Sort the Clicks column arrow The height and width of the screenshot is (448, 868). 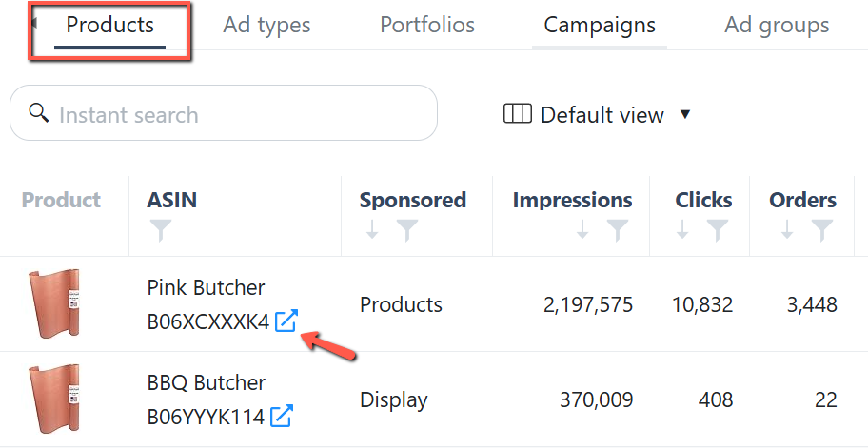(682, 229)
